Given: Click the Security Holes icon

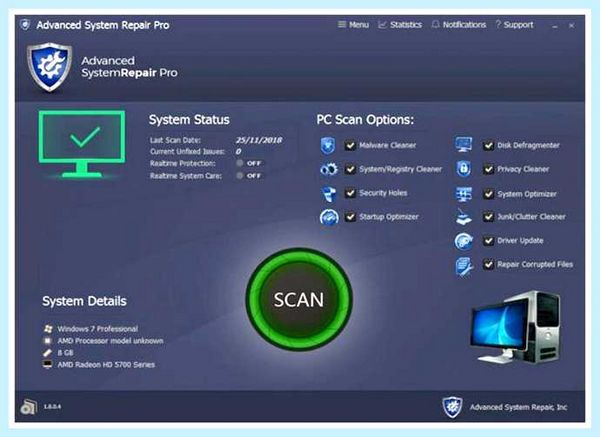Looking at the screenshot, I should (328, 194).
